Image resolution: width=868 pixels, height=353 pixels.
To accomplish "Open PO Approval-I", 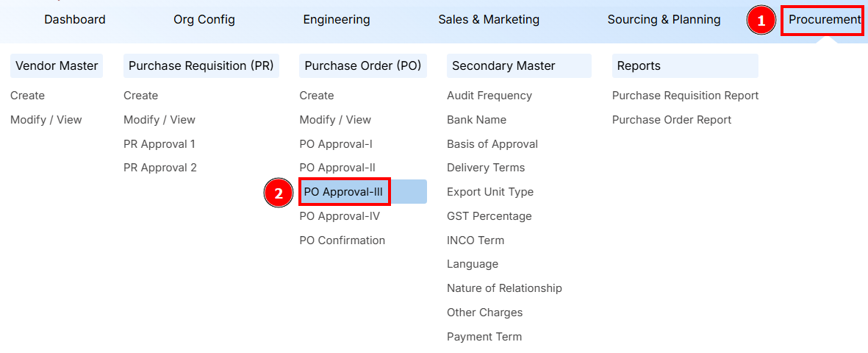I will 336,144.
